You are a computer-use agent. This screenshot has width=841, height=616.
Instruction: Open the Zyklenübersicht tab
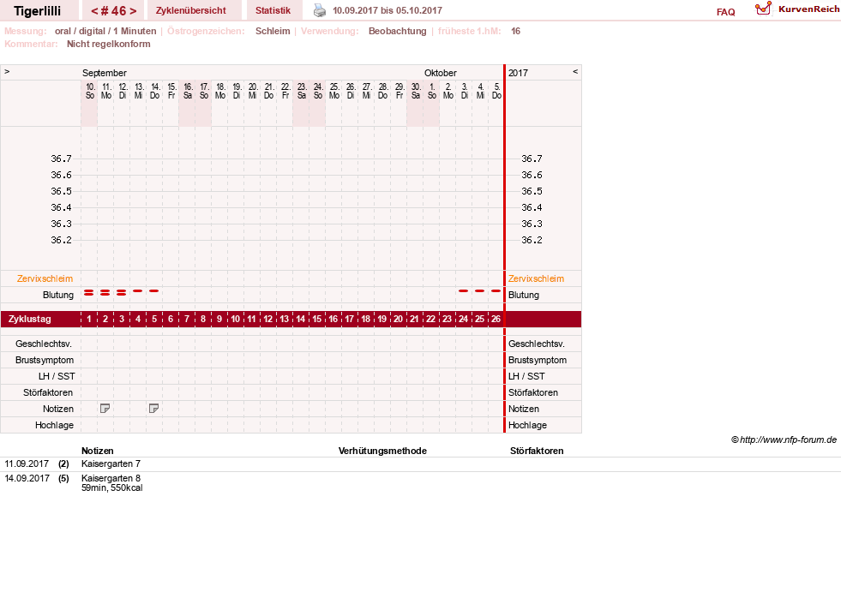point(191,10)
